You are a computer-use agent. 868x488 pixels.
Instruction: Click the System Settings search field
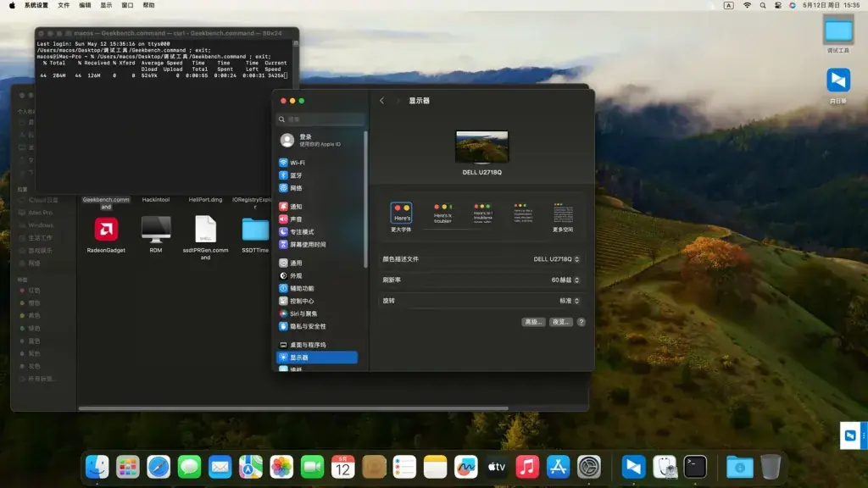coord(320,119)
